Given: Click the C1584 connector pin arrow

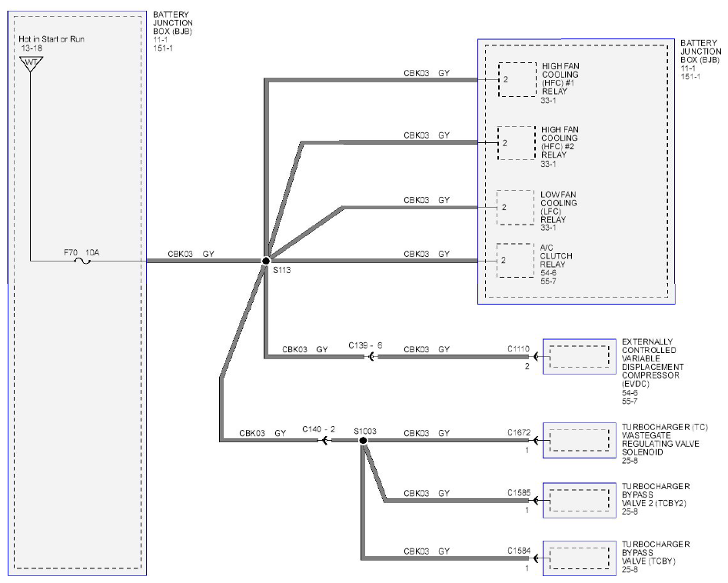Looking at the screenshot, I should (536, 558).
